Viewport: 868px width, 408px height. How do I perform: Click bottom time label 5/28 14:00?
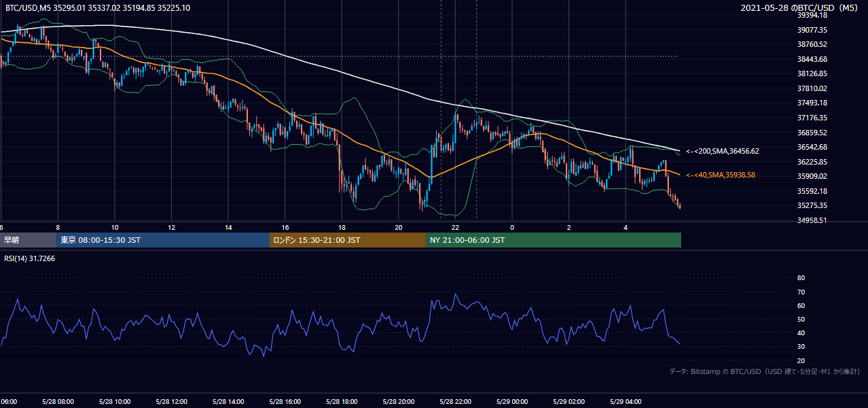(228, 401)
